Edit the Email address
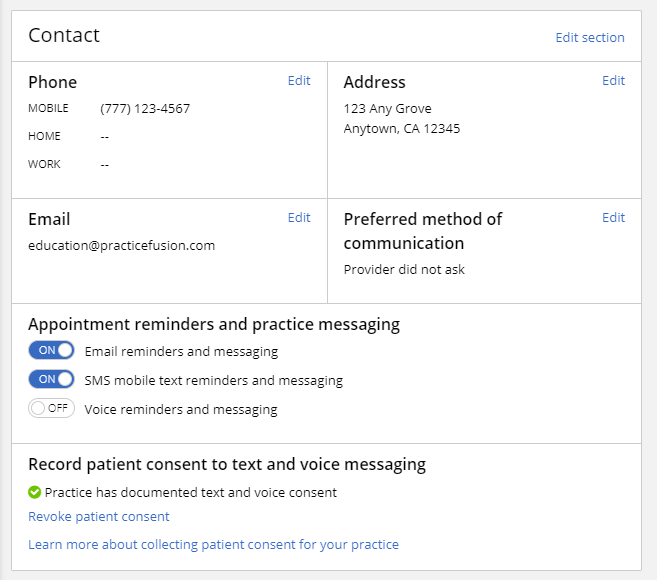The image size is (657, 580). click(x=299, y=218)
